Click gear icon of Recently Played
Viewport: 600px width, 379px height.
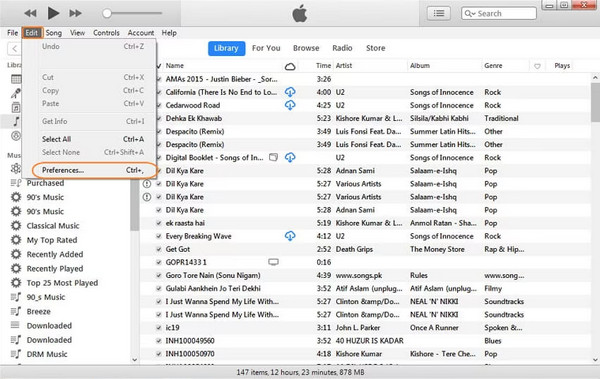click(16, 268)
